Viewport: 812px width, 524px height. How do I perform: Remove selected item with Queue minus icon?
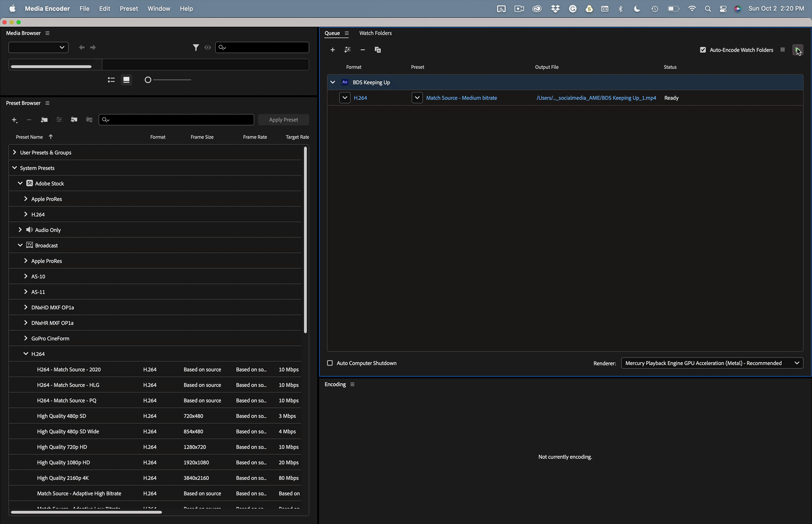tap(363, 50)
